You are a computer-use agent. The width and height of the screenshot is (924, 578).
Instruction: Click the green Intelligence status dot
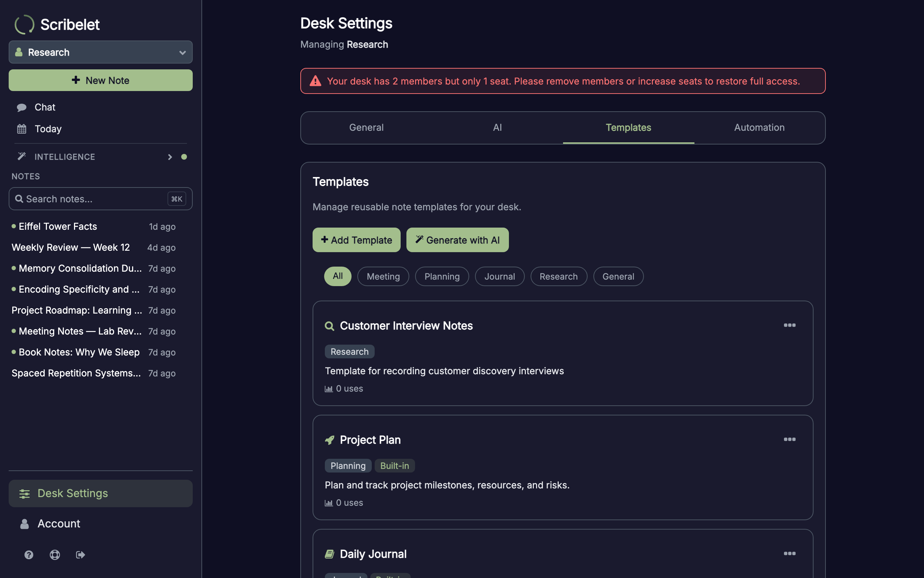click(184, 157)
